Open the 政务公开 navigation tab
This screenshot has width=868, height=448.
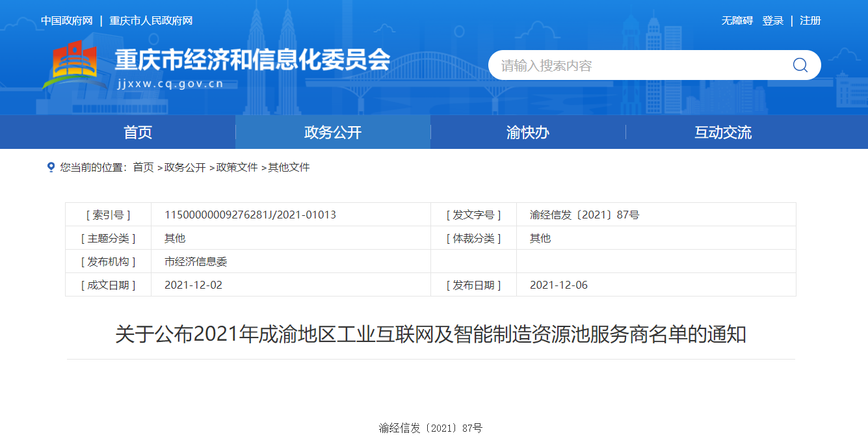333,133
